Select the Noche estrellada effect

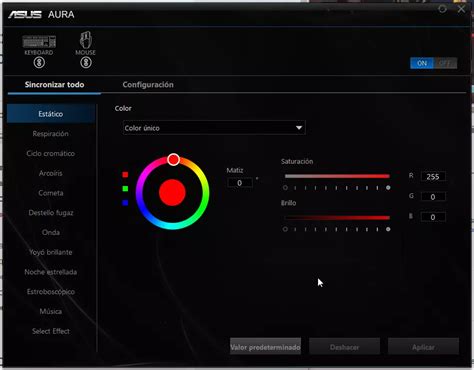point(51,272)
